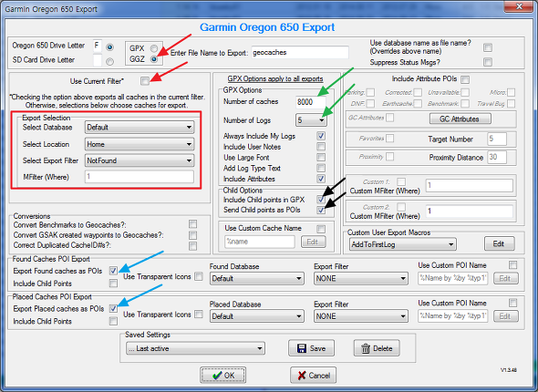Toggle Suppress Status Msgs checkbox
538x392 pixels.
click(x=488, y=62)
